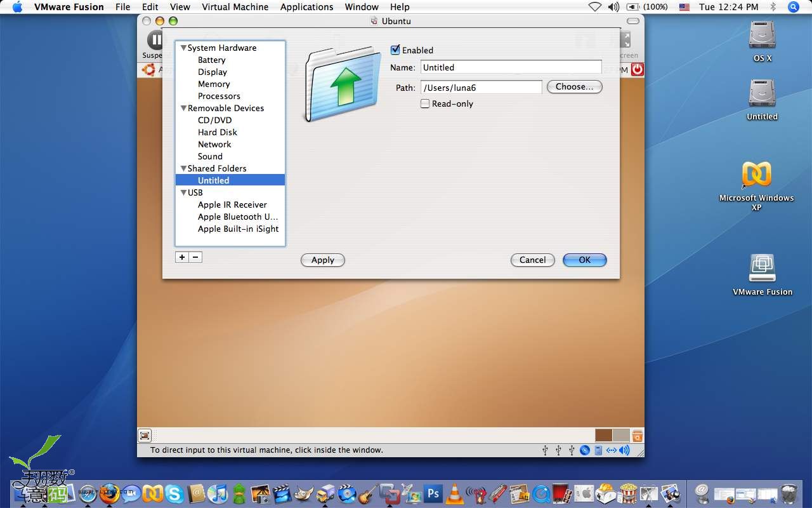Toggle the Enabled checkbox
The image size is (812, 508).
point(395,50)
